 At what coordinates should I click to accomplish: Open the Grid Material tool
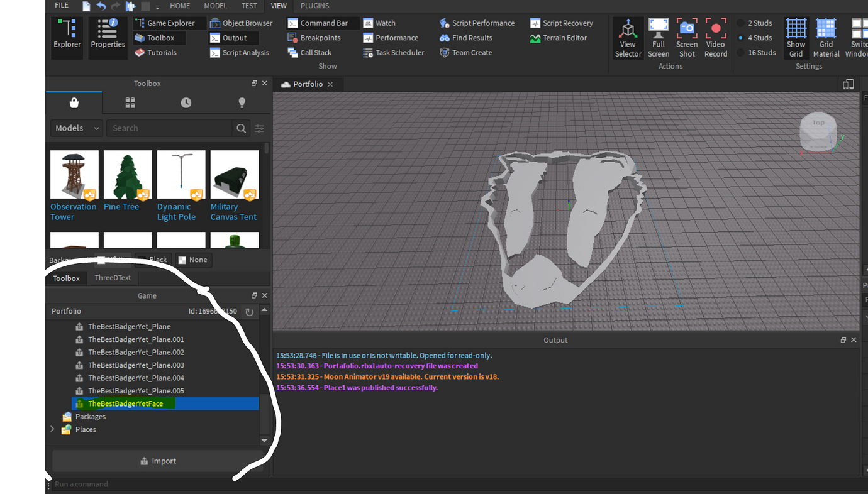(825, 37)
